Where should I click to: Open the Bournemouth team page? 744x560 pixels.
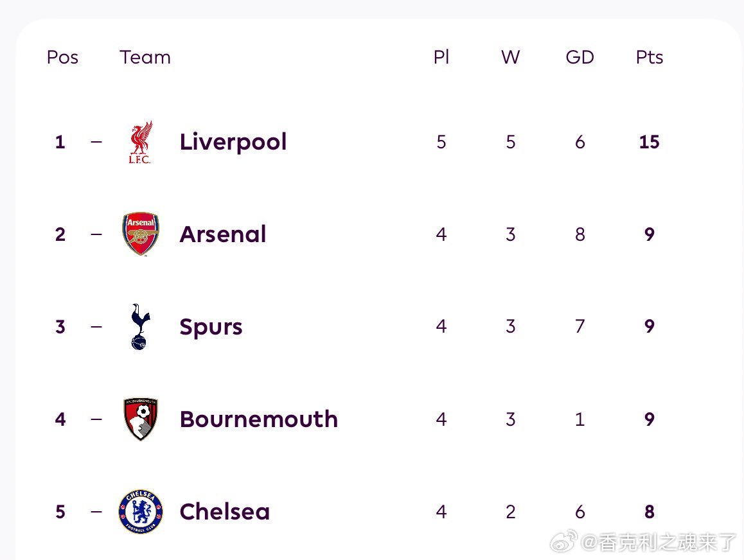coord(258,419)
